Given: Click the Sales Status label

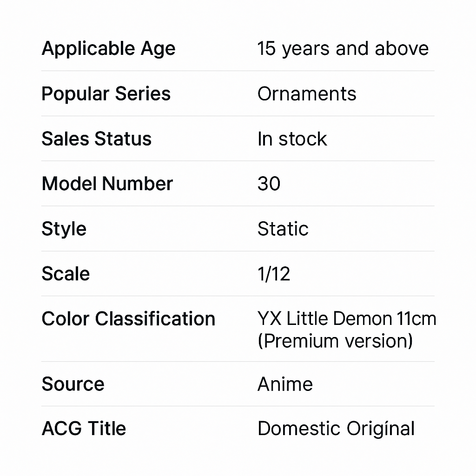Looking at the screenshot, I should [x=96, y=139].
